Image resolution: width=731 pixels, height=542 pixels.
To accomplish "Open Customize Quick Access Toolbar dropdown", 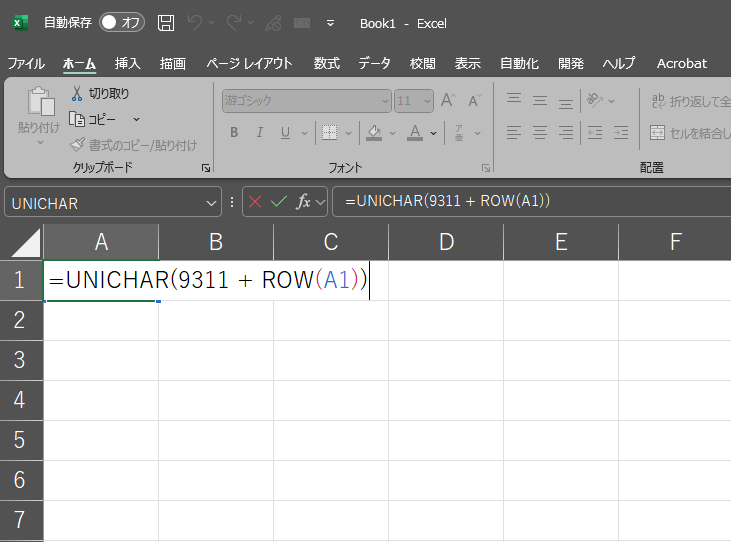I will (331, 23).
